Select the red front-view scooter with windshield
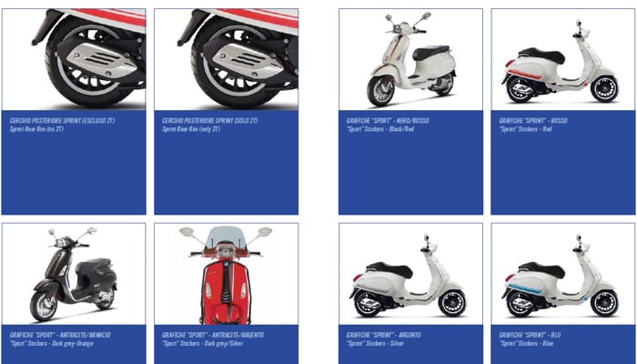 point(227,274)
